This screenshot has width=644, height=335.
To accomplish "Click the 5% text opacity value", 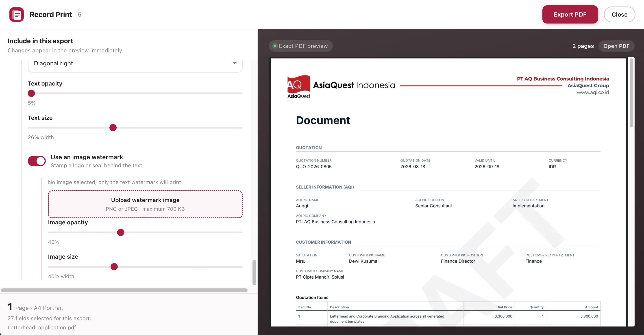I will pos(32,103).
